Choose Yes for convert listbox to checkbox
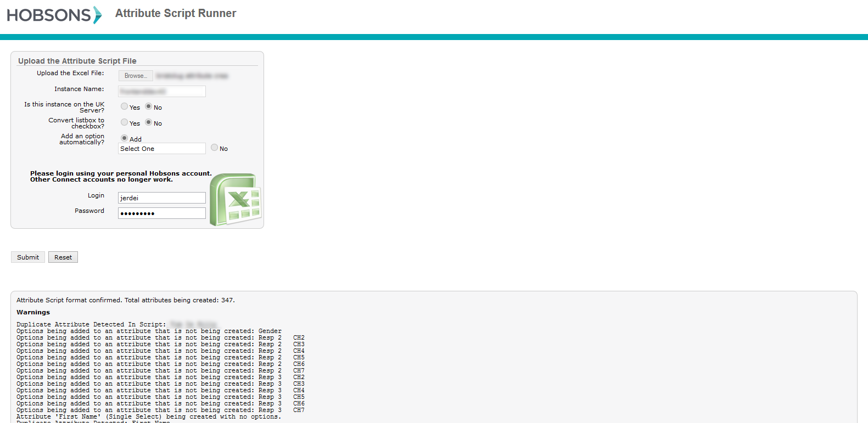The width and height of the screenshot is (868, 423). [125, 122]
